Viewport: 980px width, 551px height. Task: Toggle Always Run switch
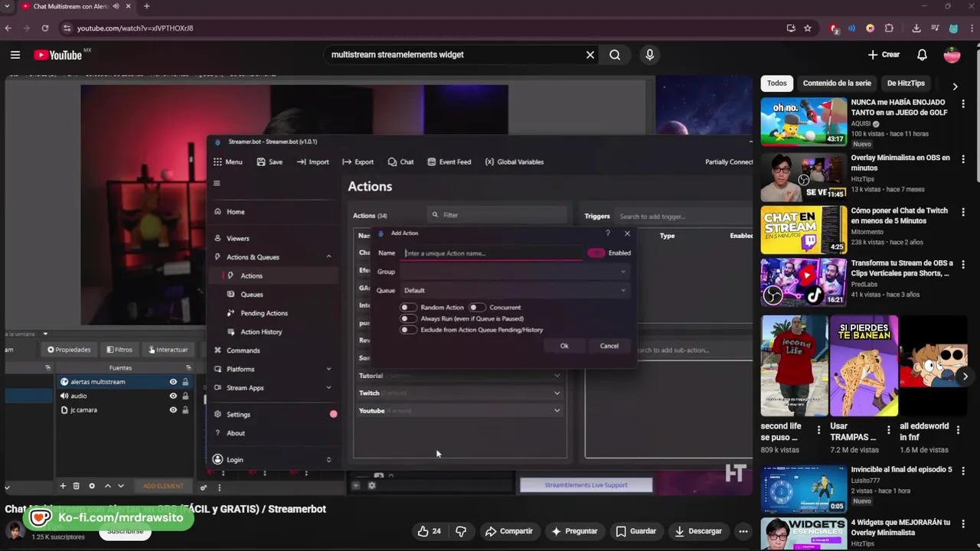pyautogui.click(x=409, y=318)
